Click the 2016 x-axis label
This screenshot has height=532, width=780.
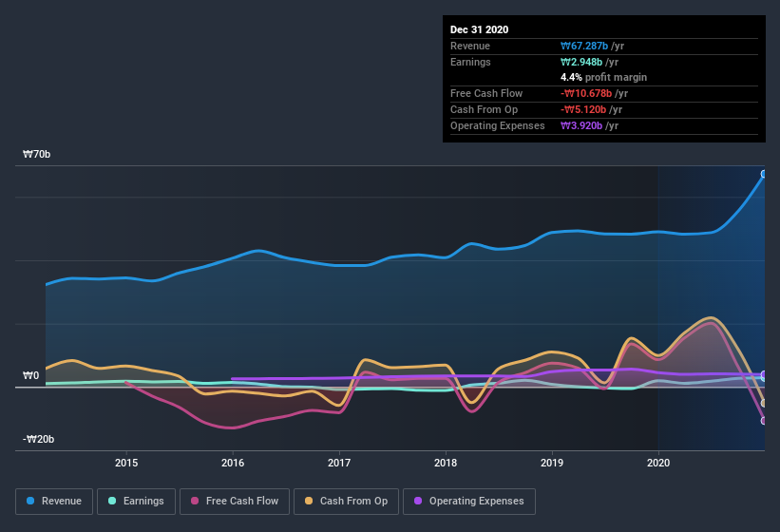coord(233,463)
